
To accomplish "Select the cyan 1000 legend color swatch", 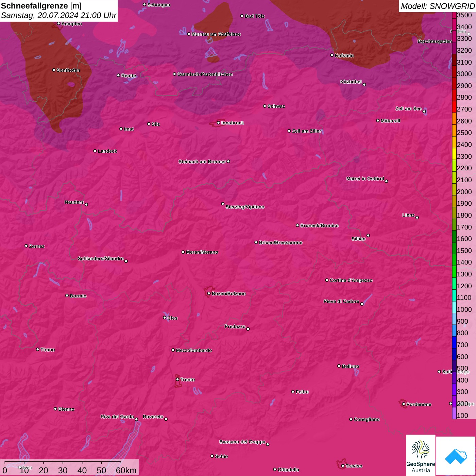I will point(454,307).
